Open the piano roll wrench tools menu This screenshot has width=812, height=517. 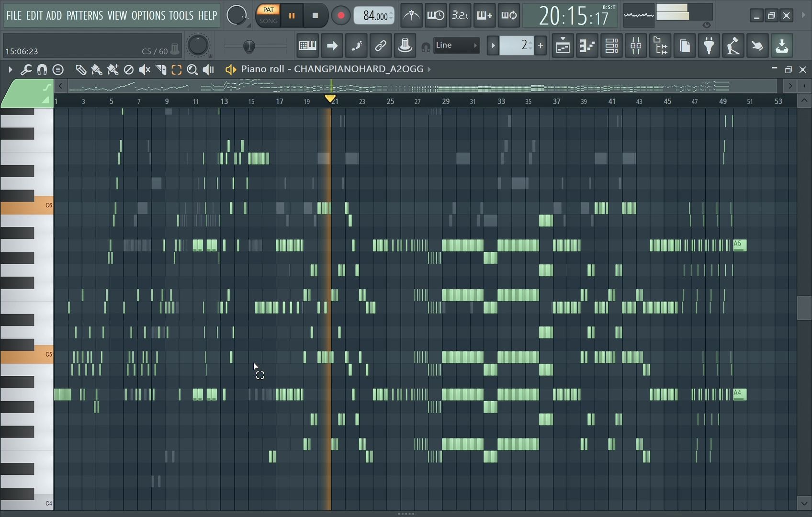point(26,70)
